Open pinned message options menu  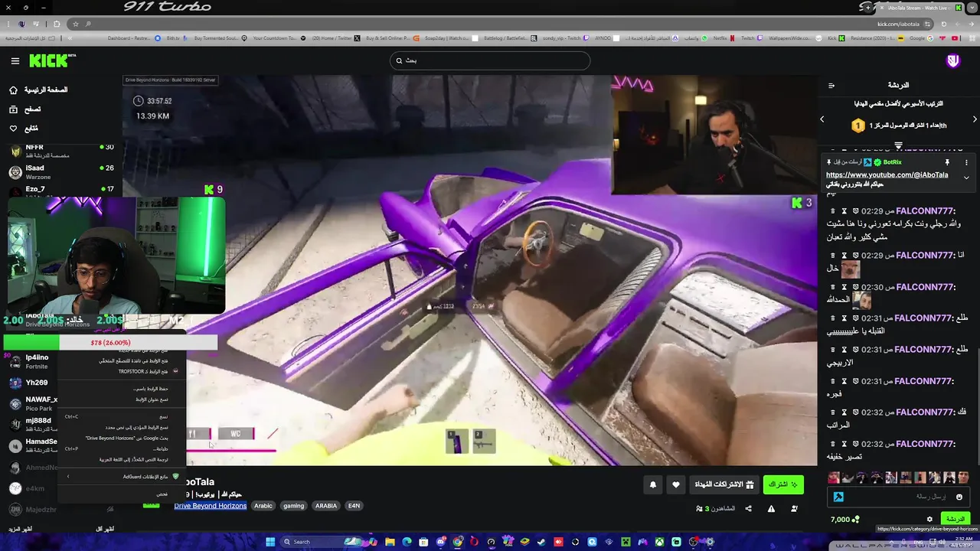coord(966,162)
